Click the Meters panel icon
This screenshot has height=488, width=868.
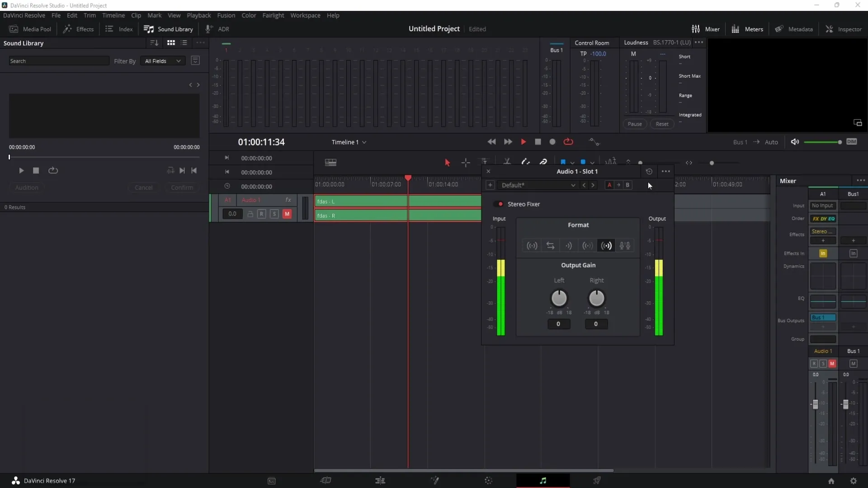[x=736, y=28]
